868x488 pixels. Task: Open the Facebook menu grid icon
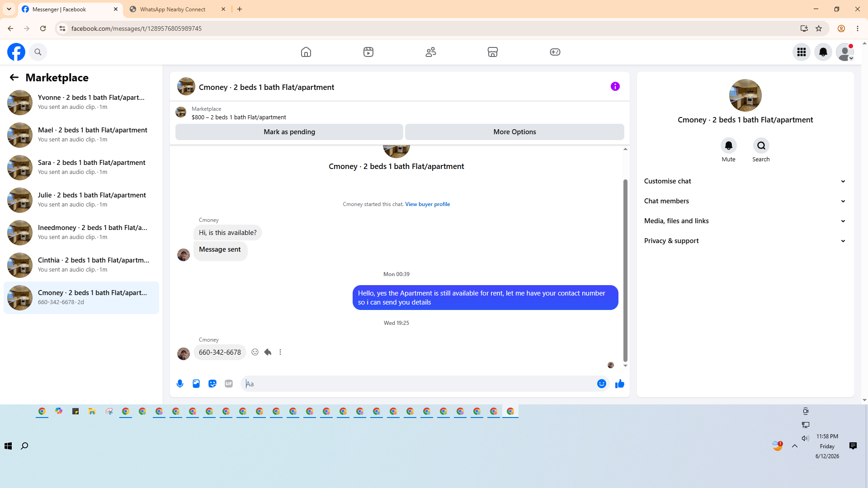tap(802, 52)
